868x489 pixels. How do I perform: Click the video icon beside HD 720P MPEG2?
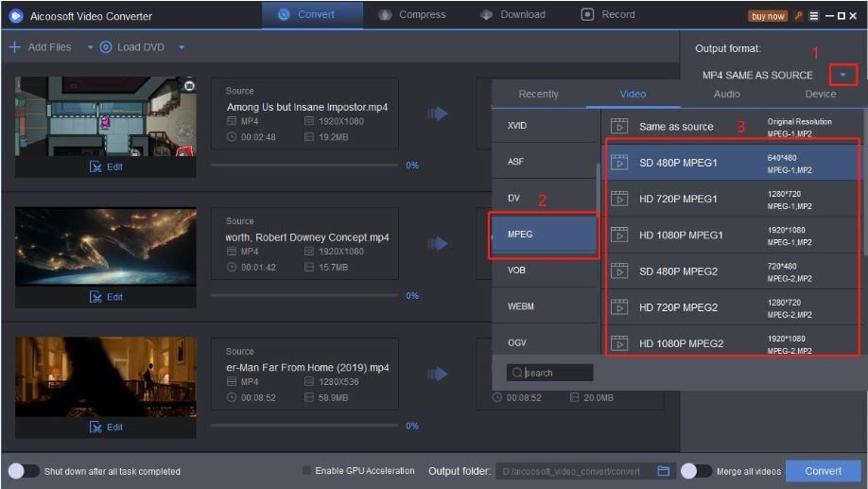(x=619, y=307)
